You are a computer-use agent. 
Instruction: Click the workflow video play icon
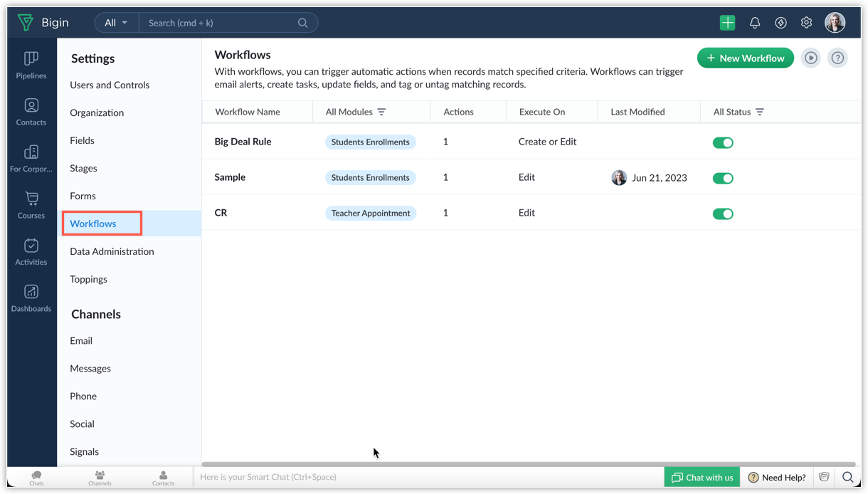tap(811, 58)
